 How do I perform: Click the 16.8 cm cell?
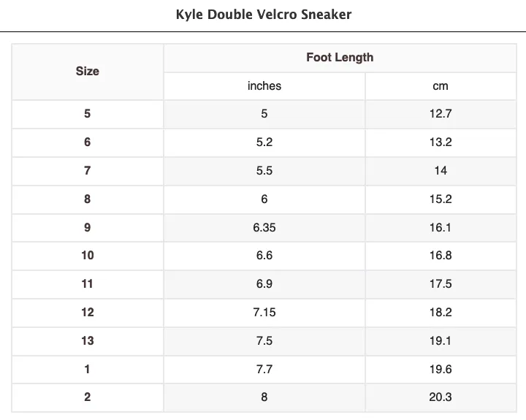coord(441,256)
